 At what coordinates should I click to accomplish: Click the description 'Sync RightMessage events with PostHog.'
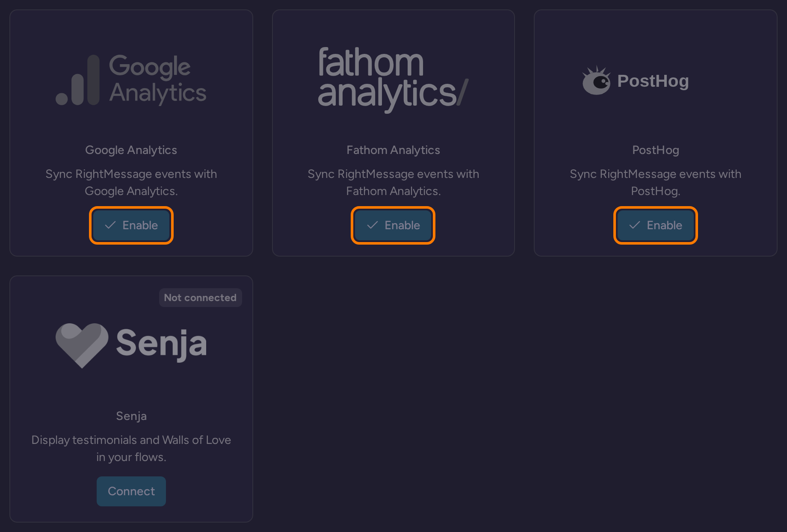click(656, 183)
